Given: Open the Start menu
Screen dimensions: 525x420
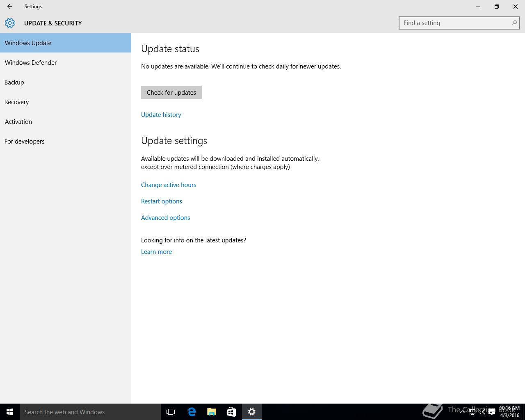Looking at the screenshot, I should tap(10, 412).
